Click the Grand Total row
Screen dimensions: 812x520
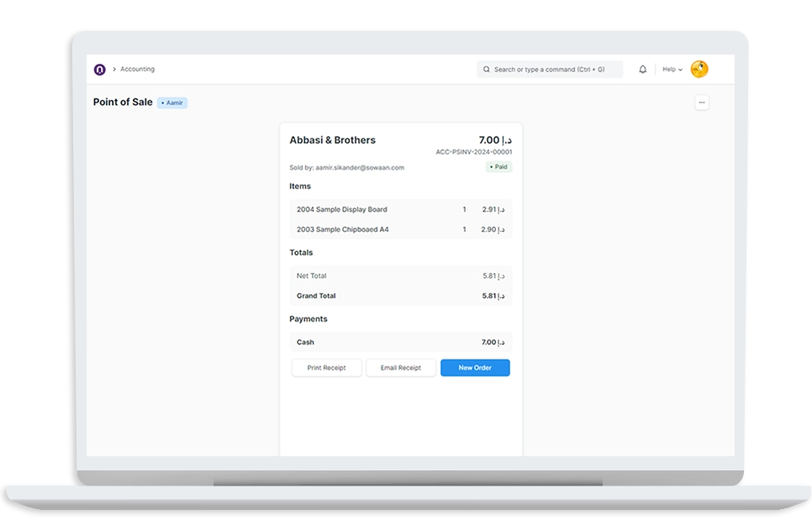(x=400, y=296)
